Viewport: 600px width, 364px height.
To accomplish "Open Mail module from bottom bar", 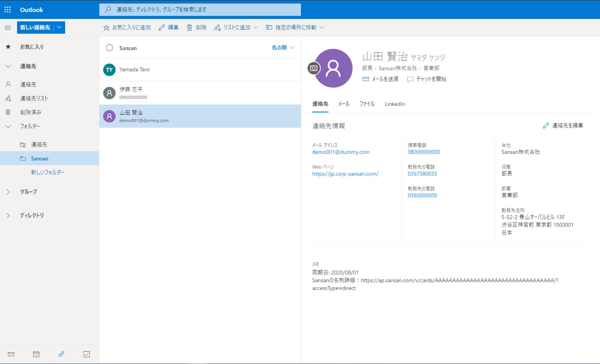I will 11,354.
